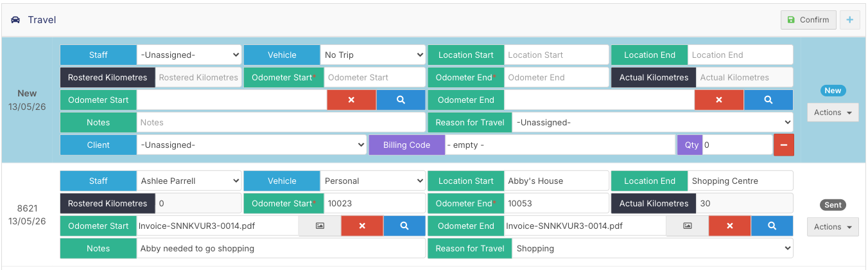Click Odometer End value 10053
The height and width of the screenshot is (270, 868).
point(556,204)
